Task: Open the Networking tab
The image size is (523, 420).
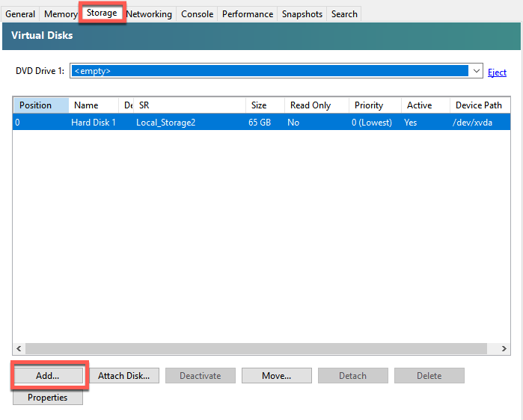Action: click(149, 14)
